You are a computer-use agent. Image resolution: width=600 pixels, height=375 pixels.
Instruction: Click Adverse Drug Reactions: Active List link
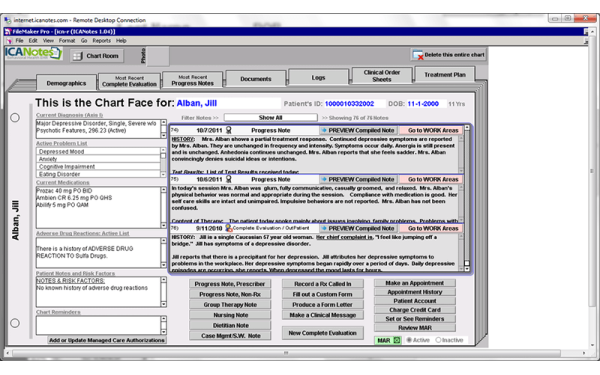click(82, 233)
